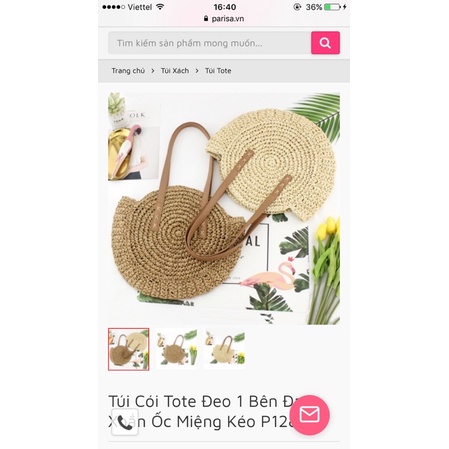Tap the phone call icon

pyautogui.click(x=125, y=422)
